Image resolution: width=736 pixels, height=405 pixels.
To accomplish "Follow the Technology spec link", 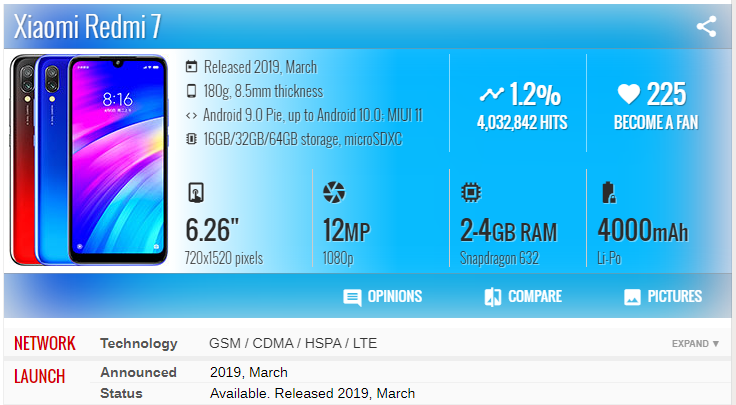I will (x=138, y=344).
